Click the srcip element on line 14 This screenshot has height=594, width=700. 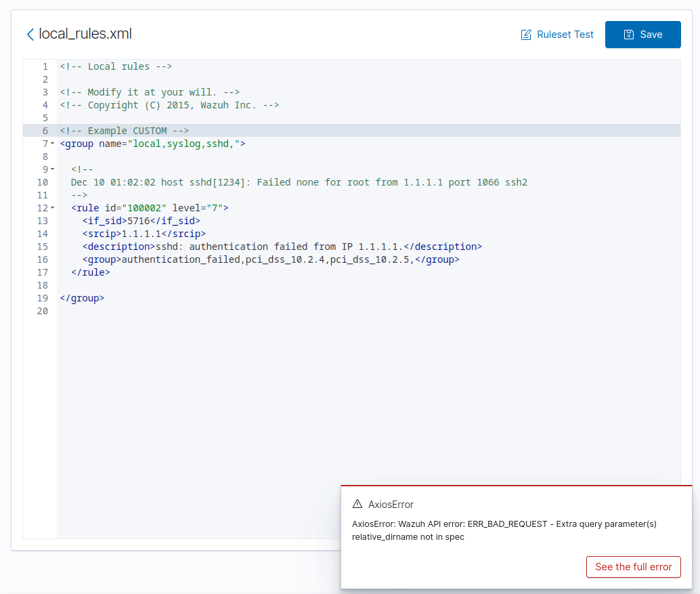(102, 234)
